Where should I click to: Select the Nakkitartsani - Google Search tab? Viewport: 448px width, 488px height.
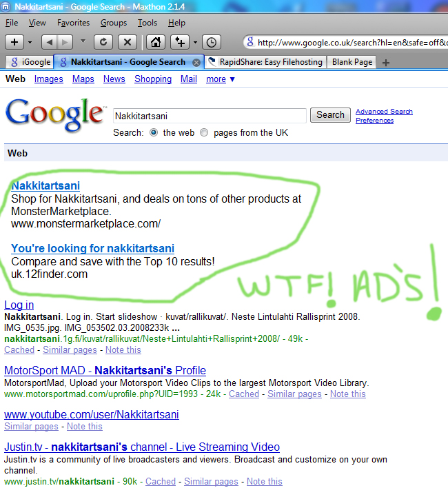(128, 62)
